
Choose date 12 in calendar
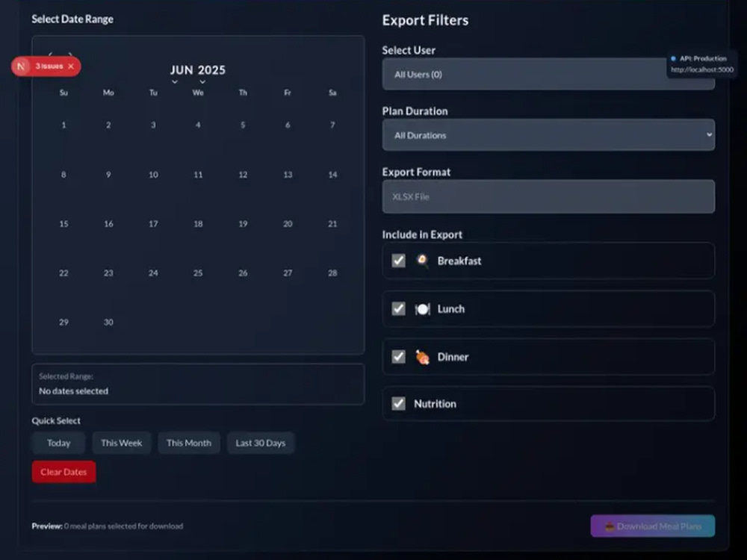[x=243, y=175]
